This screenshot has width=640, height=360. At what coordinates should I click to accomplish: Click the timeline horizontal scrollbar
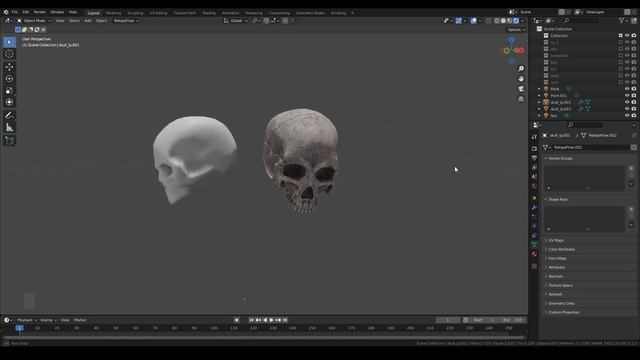coord(263,338)
